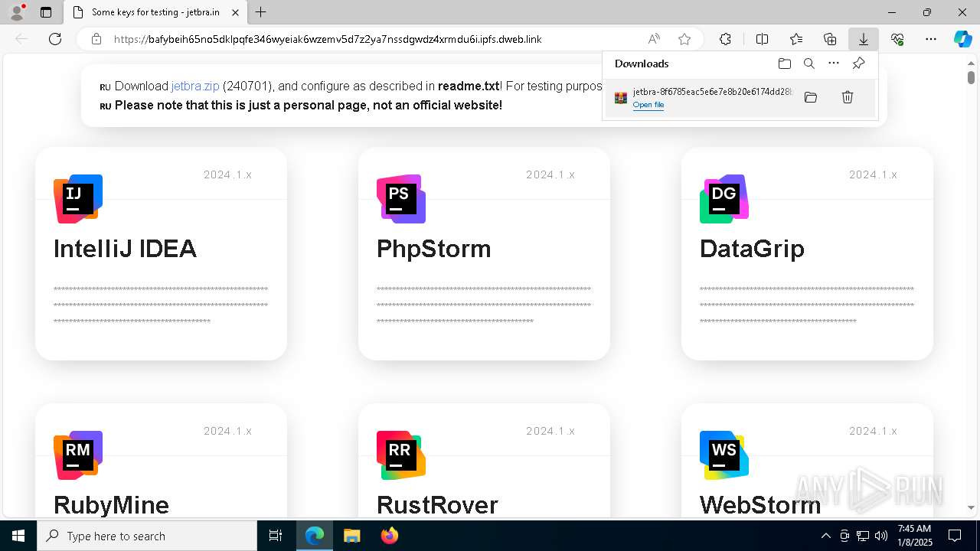Image resolution: width=980 pixels, height=551 pixels.
Task: Click the IntelliJ IDEA logo
Action: 78,199
